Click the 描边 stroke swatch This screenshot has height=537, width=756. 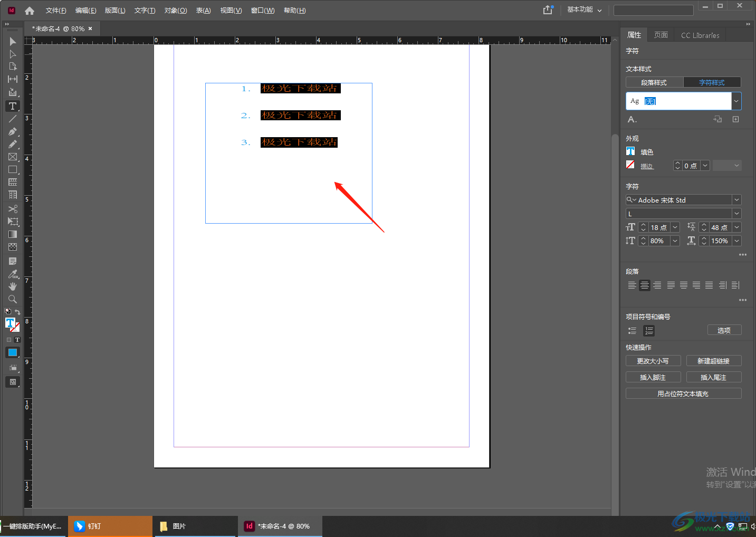[630, 165]
